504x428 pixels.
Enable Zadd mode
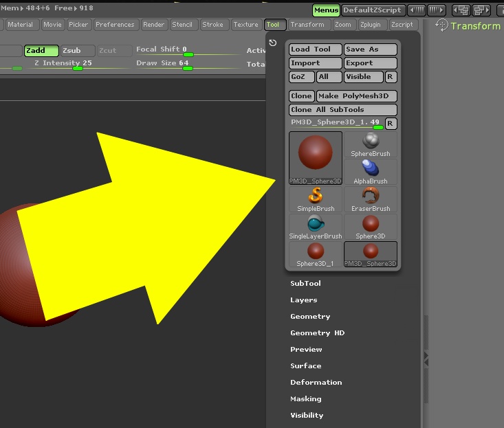(41, 51)
